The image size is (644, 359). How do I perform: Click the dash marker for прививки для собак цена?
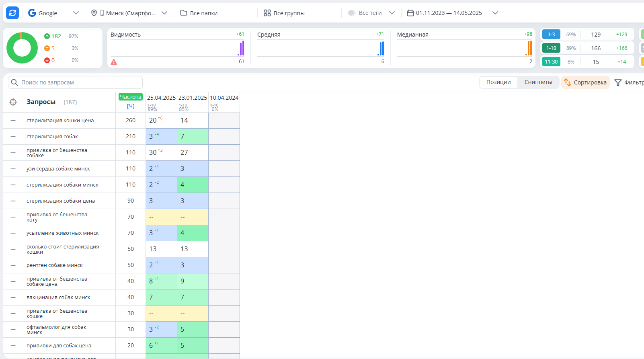tap(13, 346)
